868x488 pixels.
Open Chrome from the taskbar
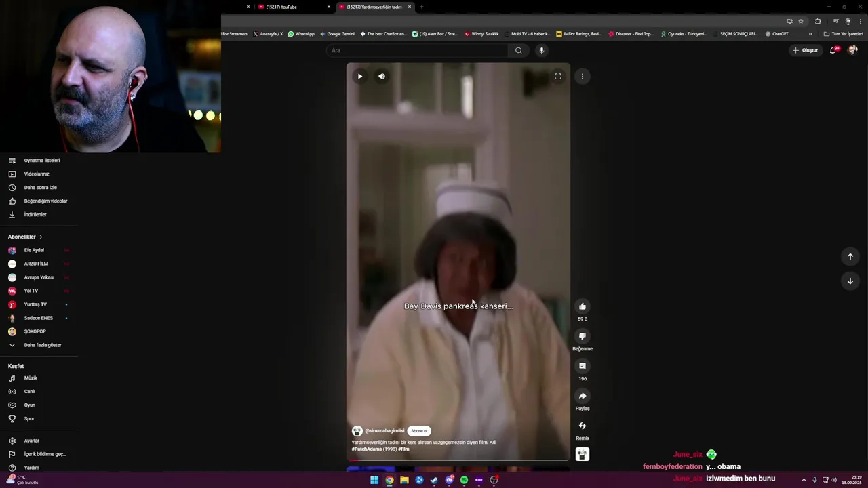[x=389, y=480]
